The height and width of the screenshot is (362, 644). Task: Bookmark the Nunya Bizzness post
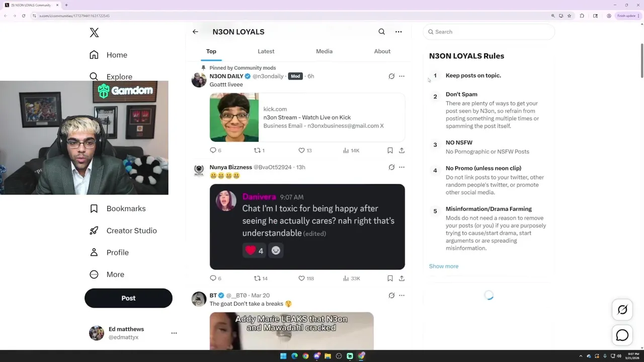pos(390,278)
